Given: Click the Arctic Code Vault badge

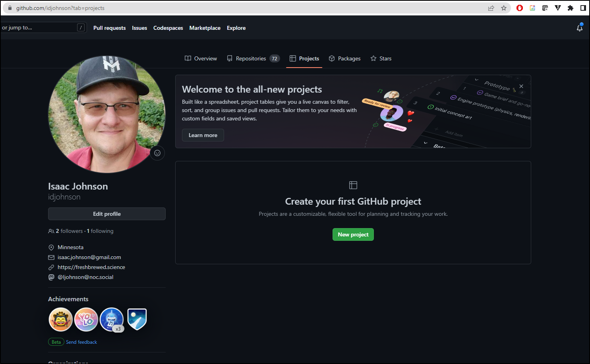Looking at the screenshot, I should [137, 319].
